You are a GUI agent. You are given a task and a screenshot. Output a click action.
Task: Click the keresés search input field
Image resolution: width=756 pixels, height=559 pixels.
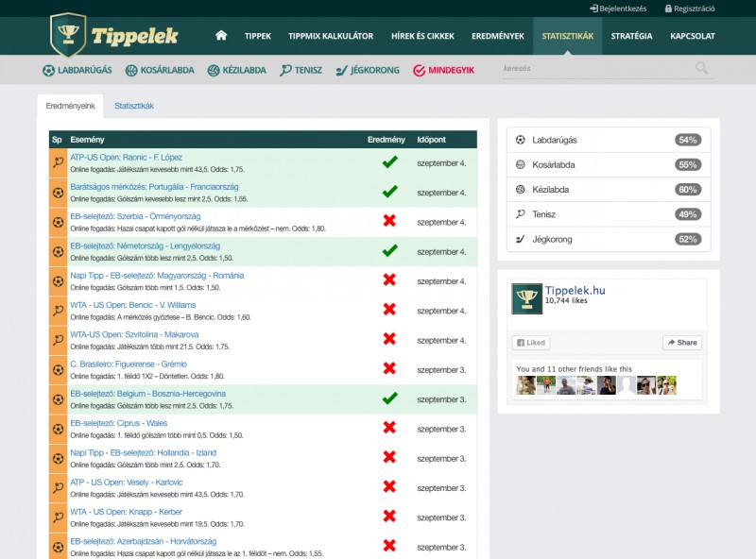tap(595, 68)
